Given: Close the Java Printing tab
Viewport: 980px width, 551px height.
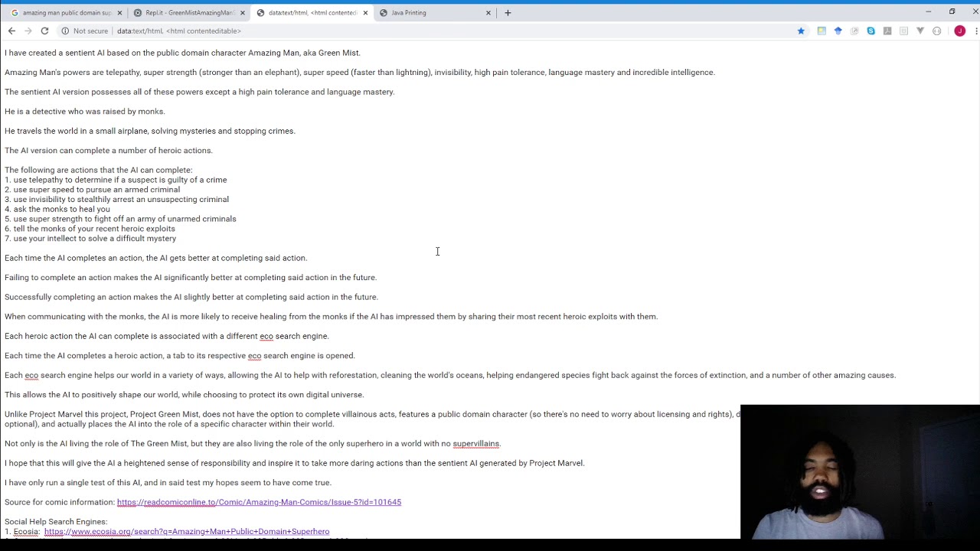Looking at the screenshot, I should click(x=488, y=12).
